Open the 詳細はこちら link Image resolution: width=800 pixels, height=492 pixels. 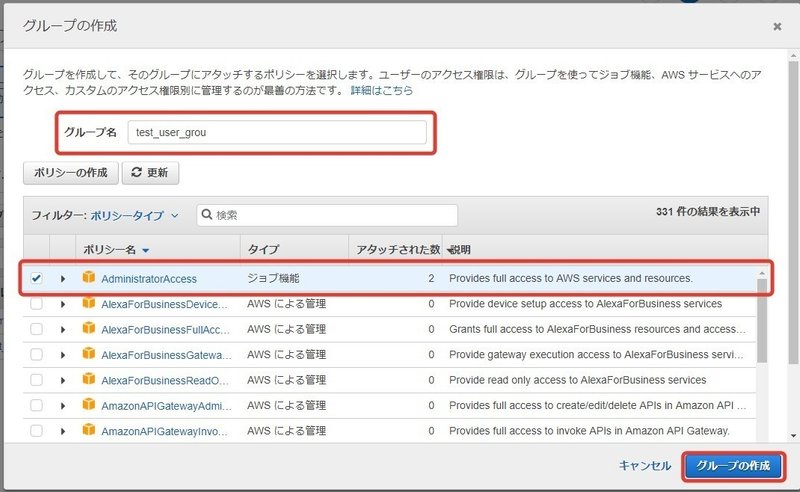382,90
